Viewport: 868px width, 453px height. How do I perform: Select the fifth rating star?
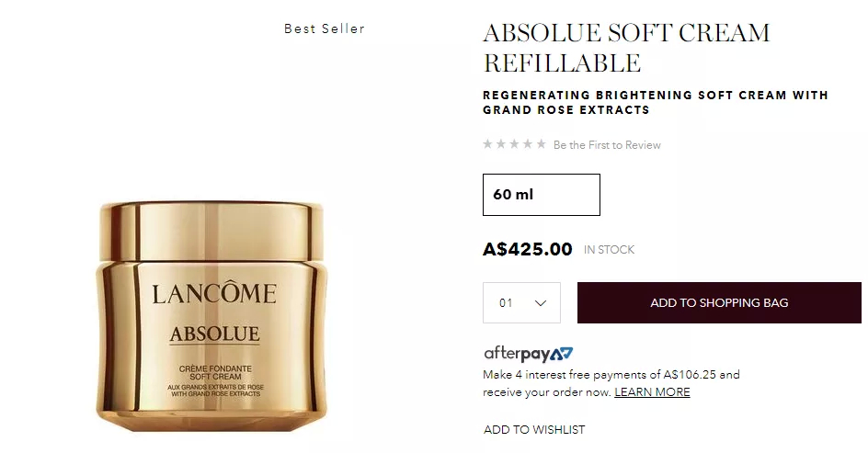click(x=542, y=144)
